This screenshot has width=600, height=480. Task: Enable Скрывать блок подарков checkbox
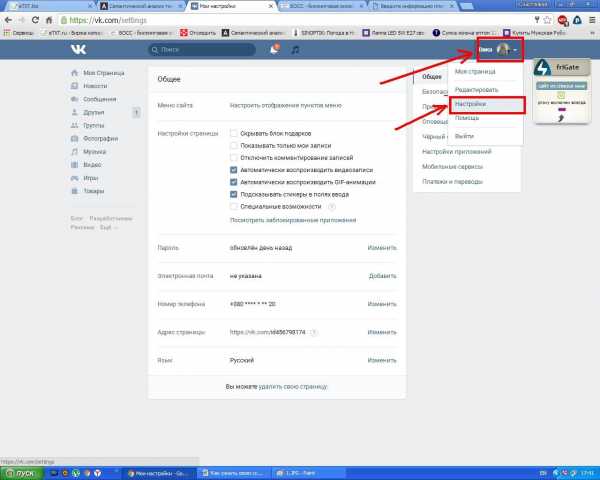pos(233,133)
